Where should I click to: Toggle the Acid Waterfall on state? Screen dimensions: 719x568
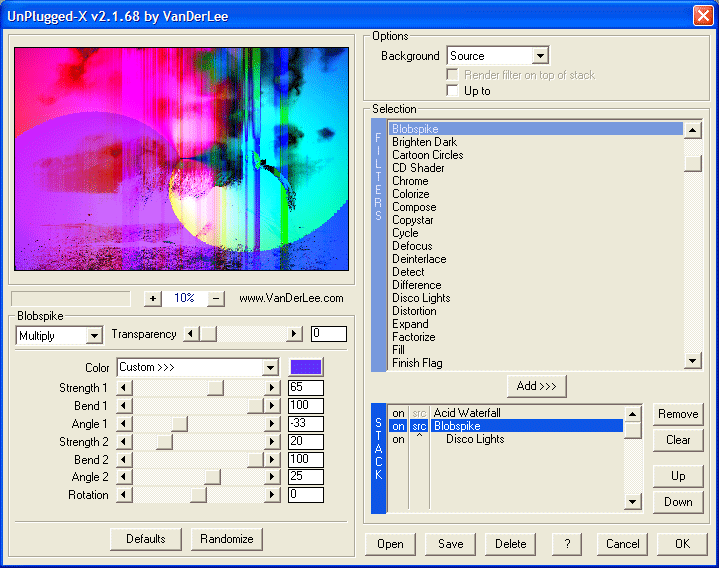[398, 413]
